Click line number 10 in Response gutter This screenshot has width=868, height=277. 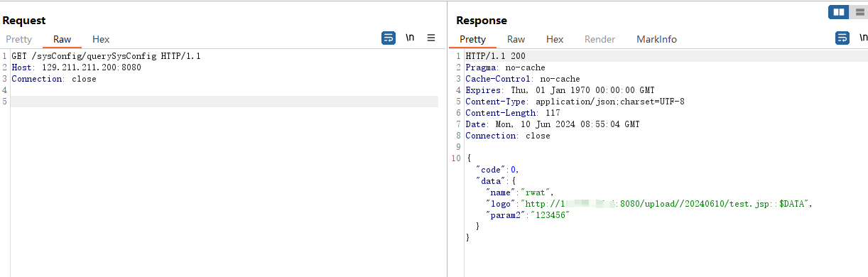(456, 158)
